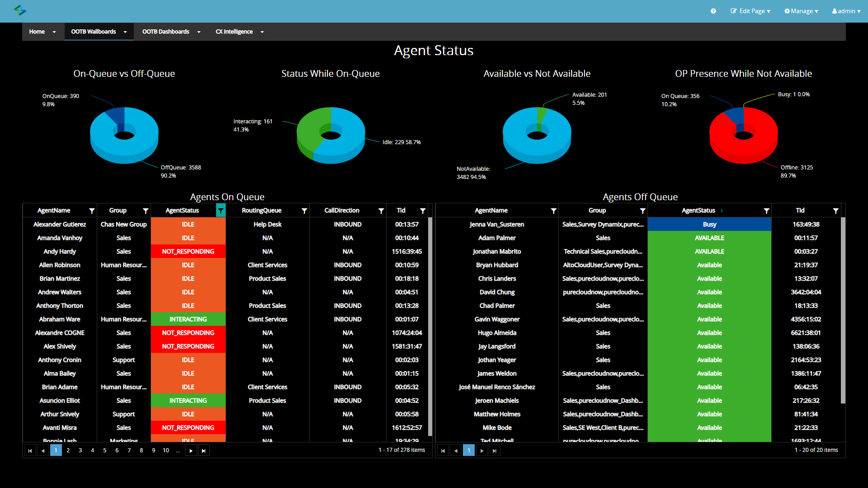Jump to the last page of Agents On Queue
Image resolution: width=868 pixels, height=488 pixels.
pyautogui.click(x=204, y=450)
